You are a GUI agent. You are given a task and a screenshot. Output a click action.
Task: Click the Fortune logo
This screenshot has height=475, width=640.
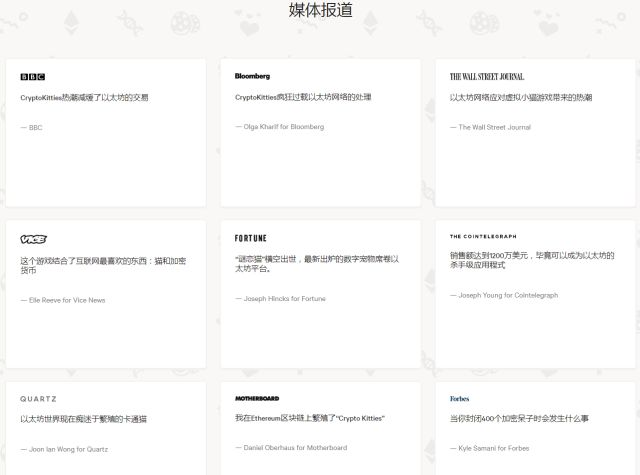click(251, 238)
